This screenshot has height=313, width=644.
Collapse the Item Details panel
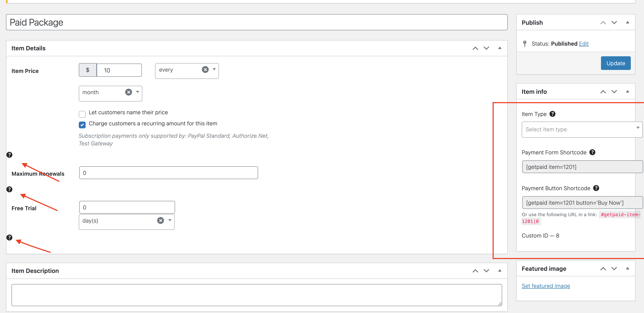(x=499, y=48)
